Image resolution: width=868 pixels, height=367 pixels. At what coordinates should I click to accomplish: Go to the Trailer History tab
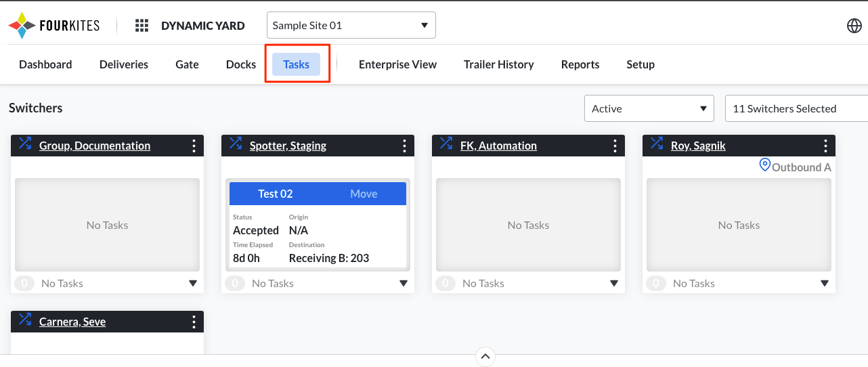(x=498, y=64)
